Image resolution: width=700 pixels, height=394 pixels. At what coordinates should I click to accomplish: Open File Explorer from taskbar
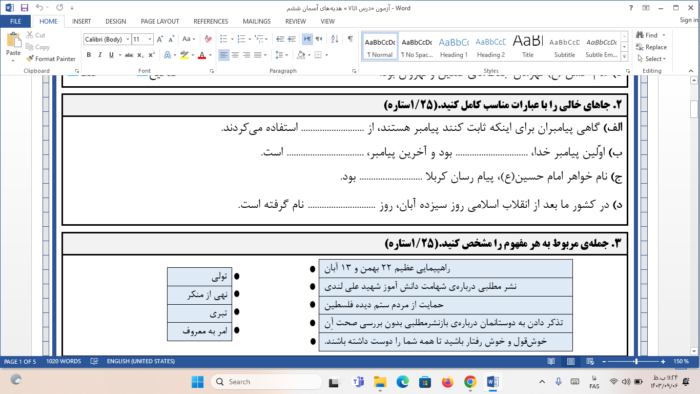[x=380, y=382]
